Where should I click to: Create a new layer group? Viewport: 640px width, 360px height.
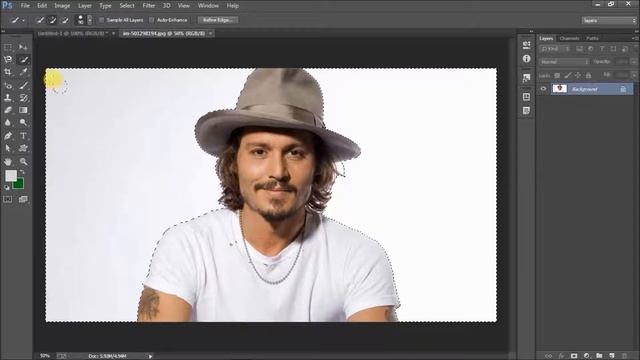[x=599, y=356]
